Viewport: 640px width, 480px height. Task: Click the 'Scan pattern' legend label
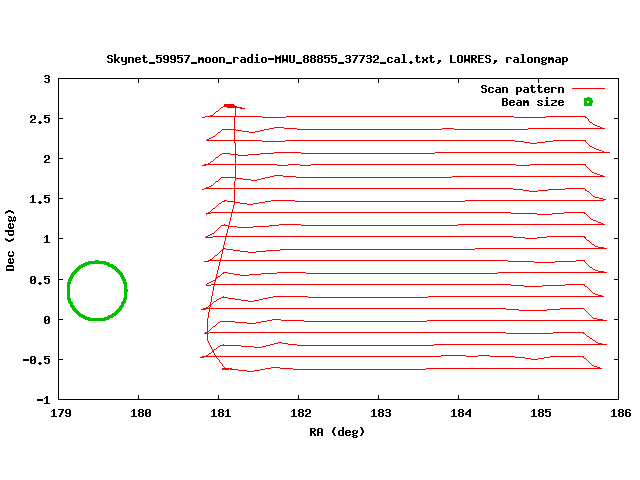(522, 89)
